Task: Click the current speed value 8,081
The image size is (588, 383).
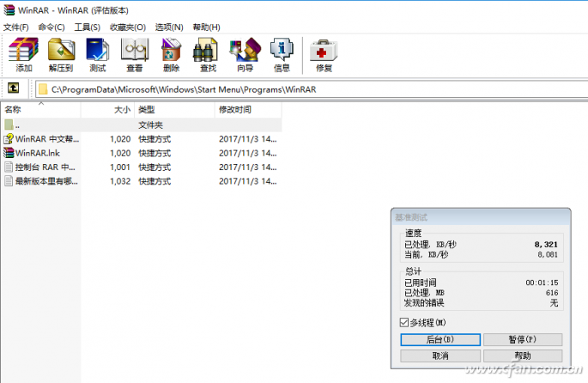Action: point(548,254)
